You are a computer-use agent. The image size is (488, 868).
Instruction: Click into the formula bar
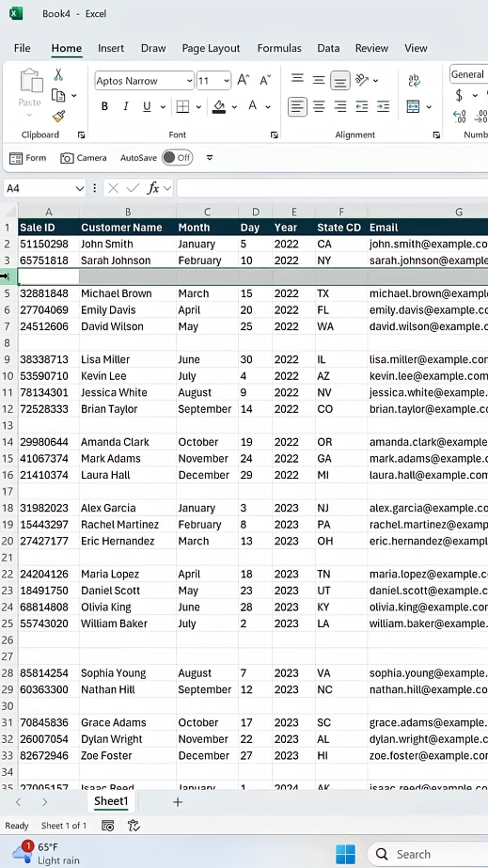332,188
